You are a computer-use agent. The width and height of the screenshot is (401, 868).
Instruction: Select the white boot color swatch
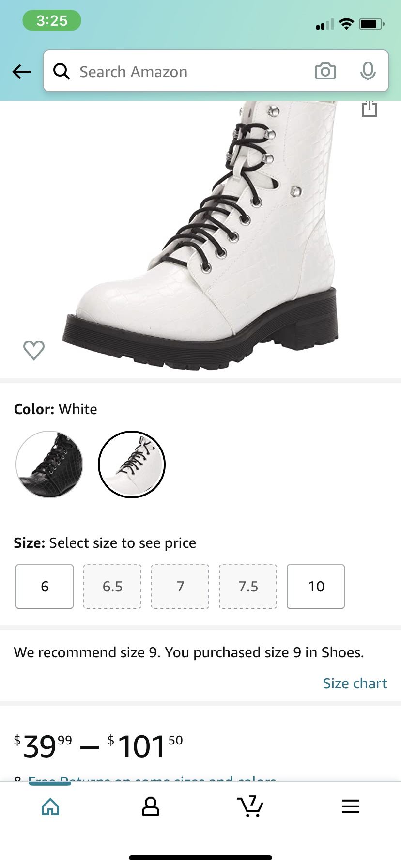click(132, 464)
